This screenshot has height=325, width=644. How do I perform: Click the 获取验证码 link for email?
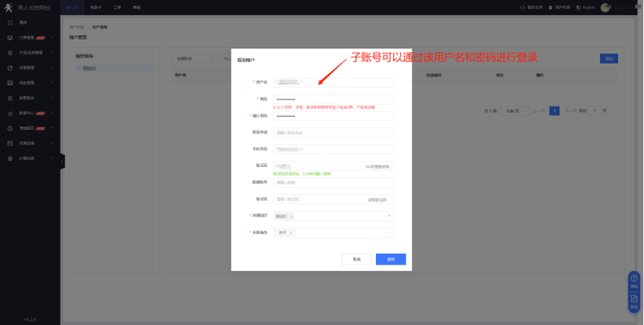[377, 199]
